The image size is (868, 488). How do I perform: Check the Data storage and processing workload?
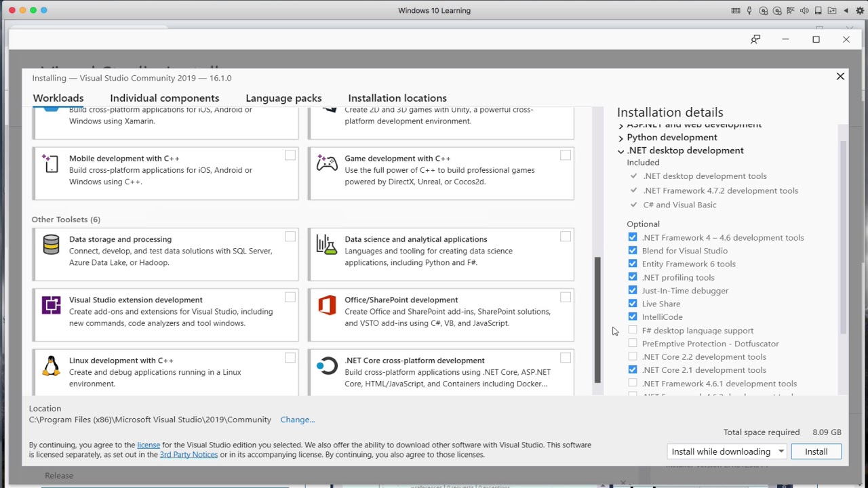[290, 237]
